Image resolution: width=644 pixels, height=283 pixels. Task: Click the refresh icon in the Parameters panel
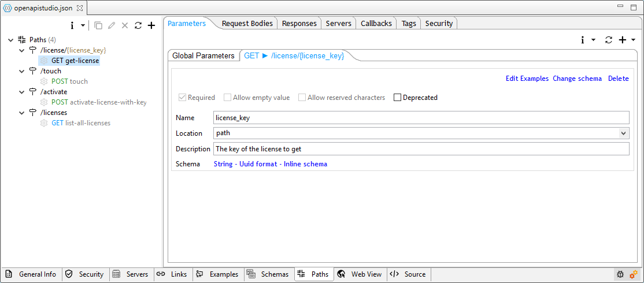[608, 40]
